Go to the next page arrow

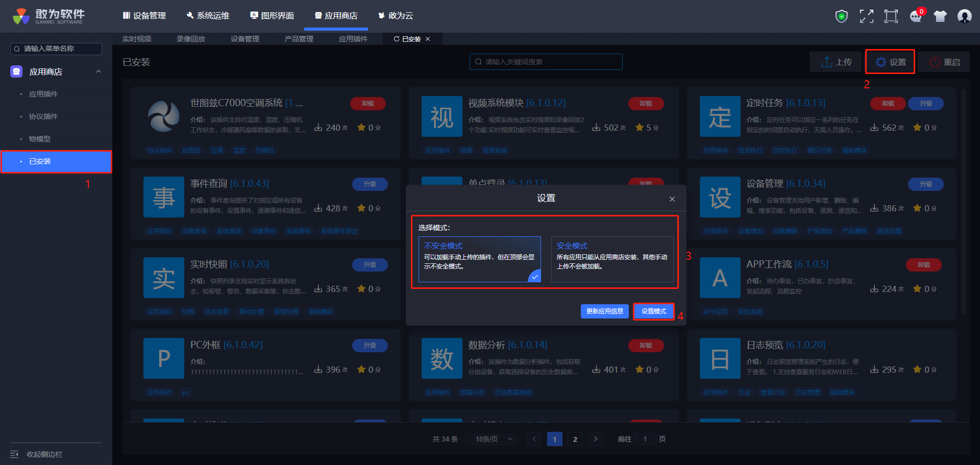click(596, 439)
